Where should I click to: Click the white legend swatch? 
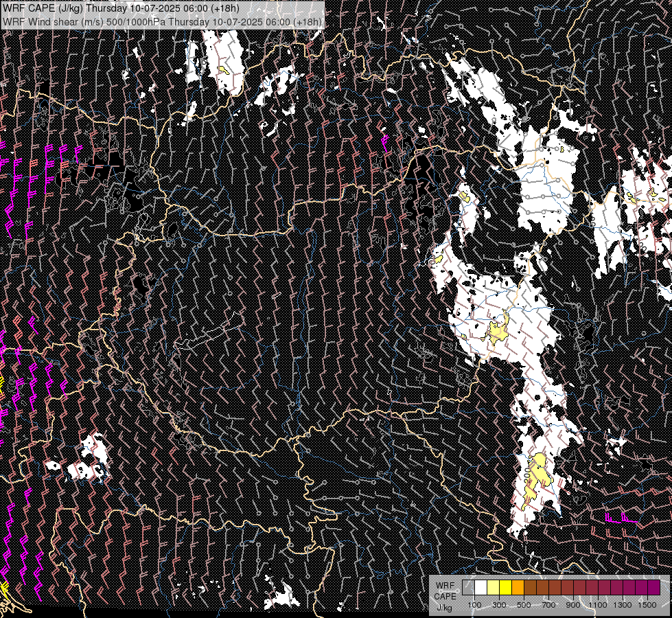[481, 587]
